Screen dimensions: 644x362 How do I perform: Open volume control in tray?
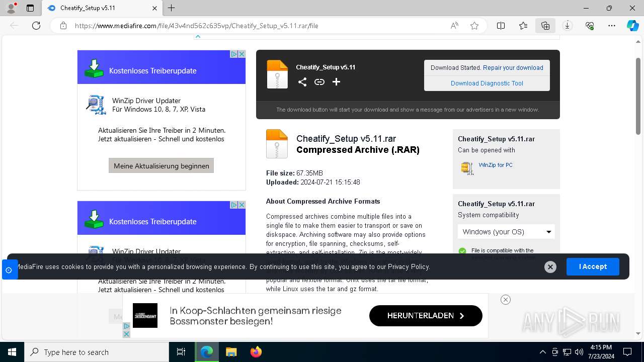coord(579,352)
